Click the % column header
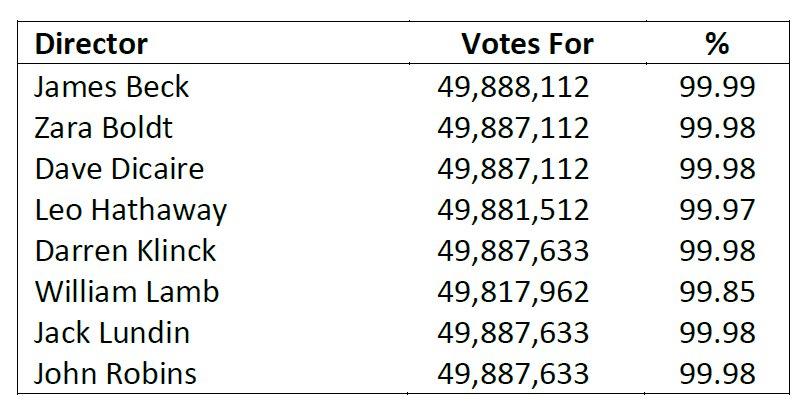 coord(717,44)
